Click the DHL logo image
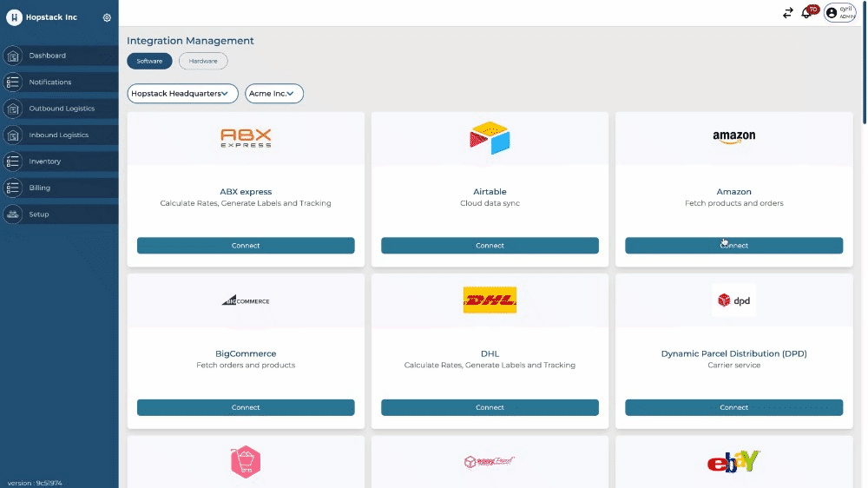Screen dimensions: 868x488 [490, 300]
